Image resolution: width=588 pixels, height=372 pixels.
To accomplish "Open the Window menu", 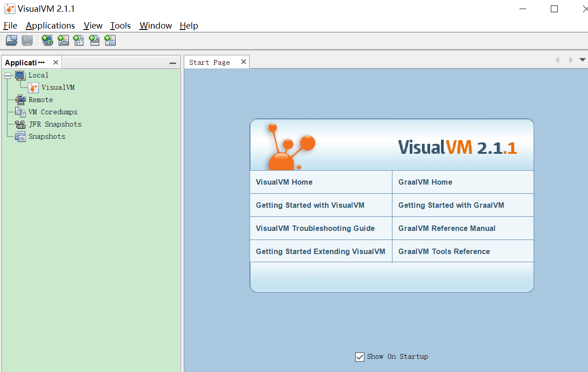I will coord(156,25).
